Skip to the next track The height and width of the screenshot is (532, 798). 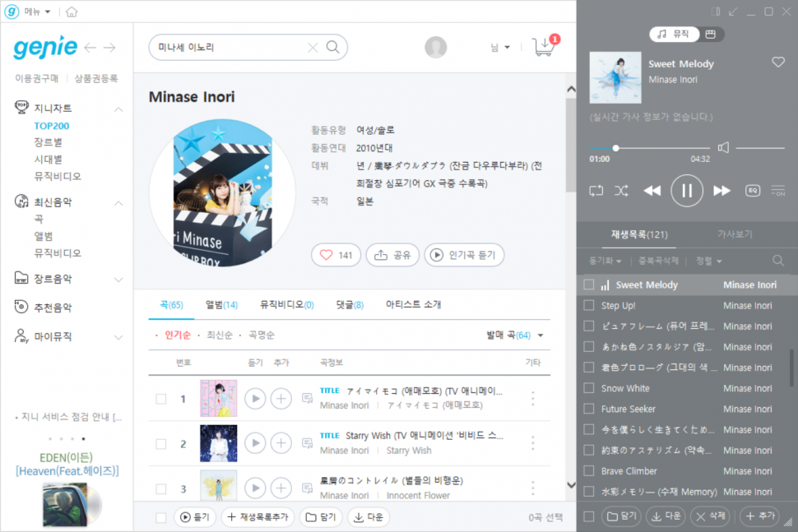tap(721, 191)
